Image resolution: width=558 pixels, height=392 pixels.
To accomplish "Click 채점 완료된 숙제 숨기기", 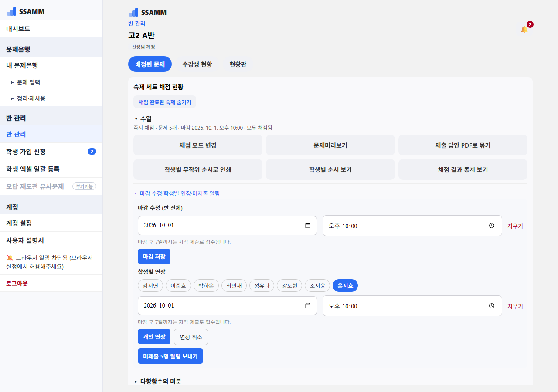I will pyautogui.click(x=165, y=102).
